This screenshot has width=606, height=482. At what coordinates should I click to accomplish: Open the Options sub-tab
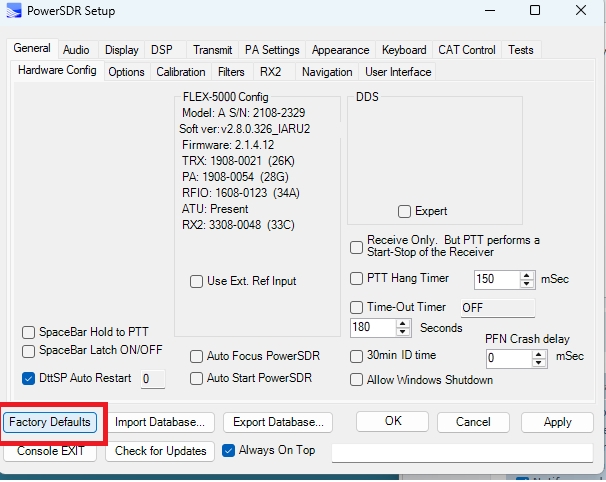(126, 72)
